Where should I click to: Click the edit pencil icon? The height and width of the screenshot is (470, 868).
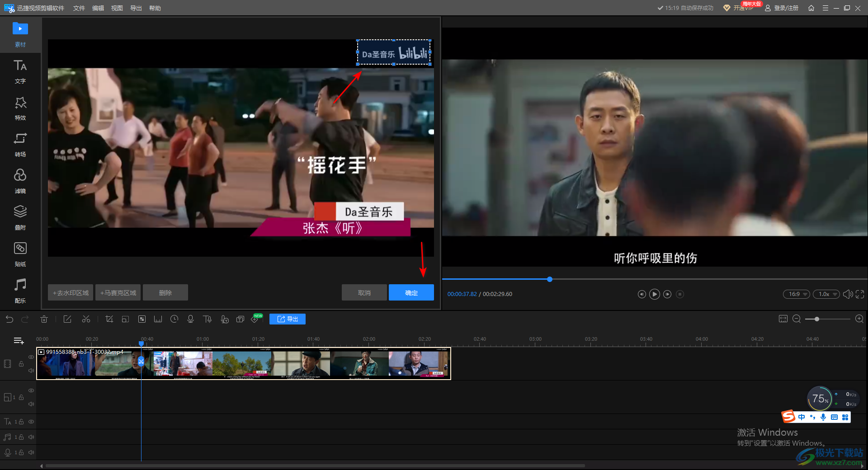pyautogui.click(x=67, y=319)
